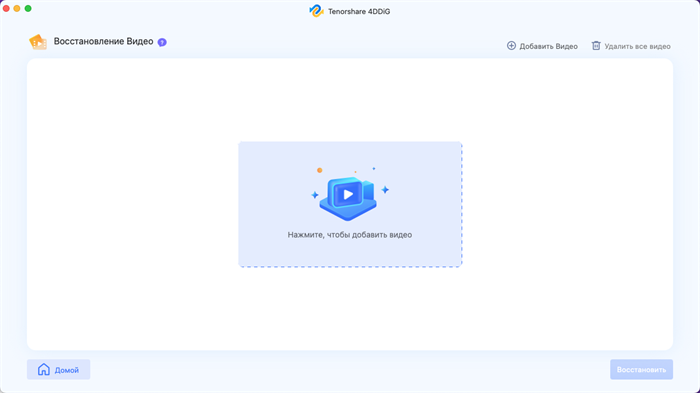Click Добавить Видео label
The width and height of the screenshot is (700, 393).
tap(548, 46)
